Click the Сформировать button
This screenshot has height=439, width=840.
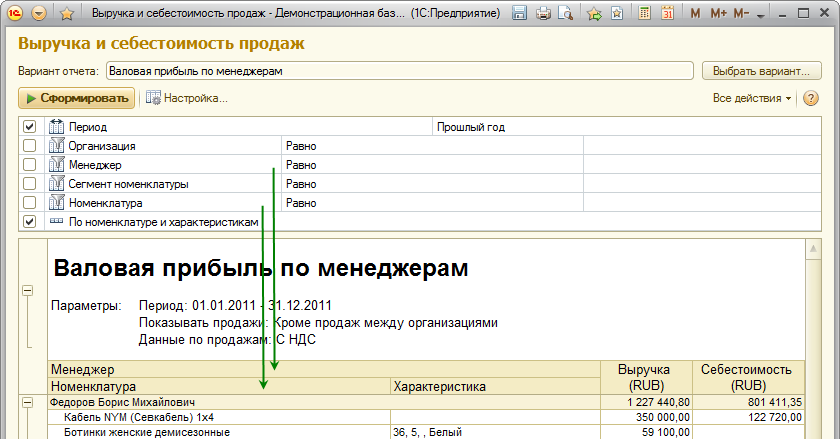pyautogui.click(x=77, y=98)
